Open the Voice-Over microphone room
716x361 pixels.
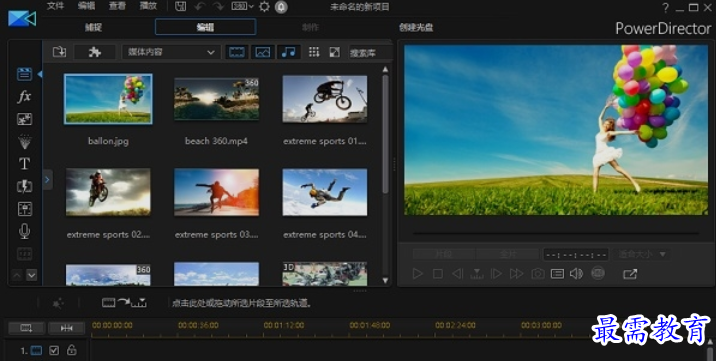[x=24, y=231]
